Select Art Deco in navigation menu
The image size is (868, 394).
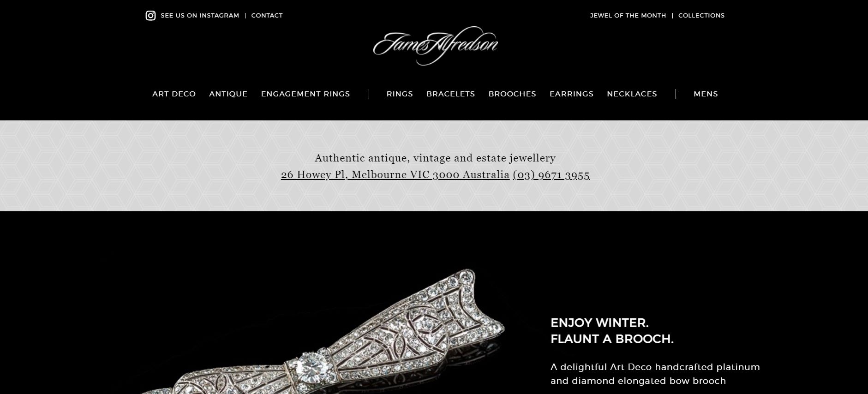click(174, 94)
